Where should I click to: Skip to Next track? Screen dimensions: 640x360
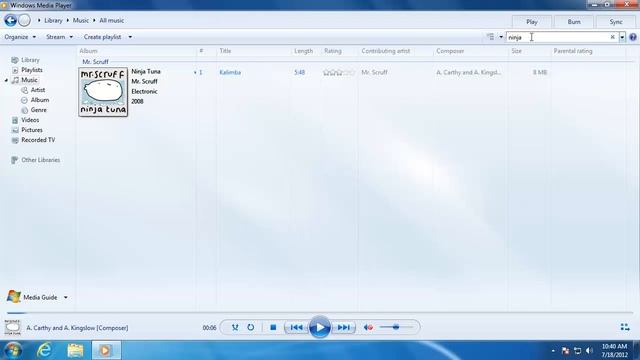pyautogui.click(x=343, y=327)
